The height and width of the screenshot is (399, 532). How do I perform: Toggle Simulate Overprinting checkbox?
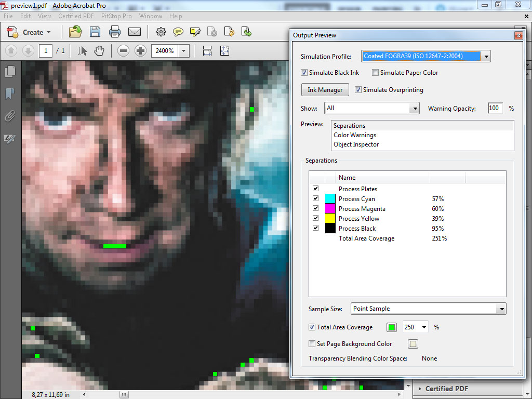[358, 89]
